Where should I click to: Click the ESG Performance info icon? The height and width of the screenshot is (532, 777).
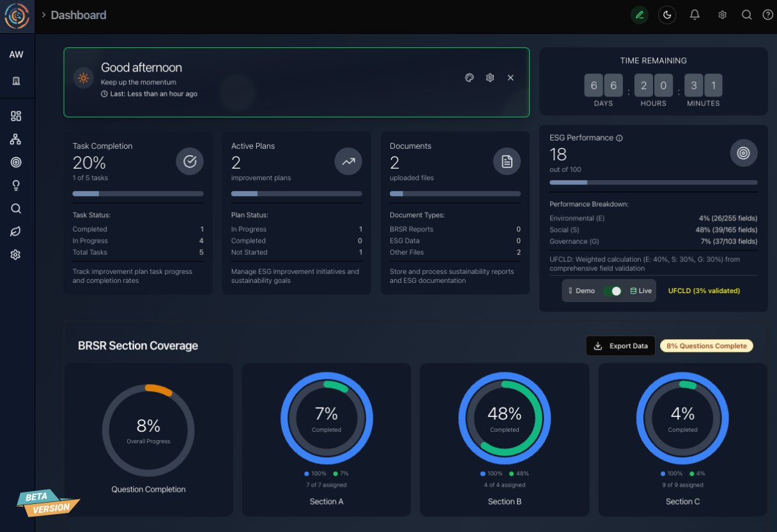point(619,138)
